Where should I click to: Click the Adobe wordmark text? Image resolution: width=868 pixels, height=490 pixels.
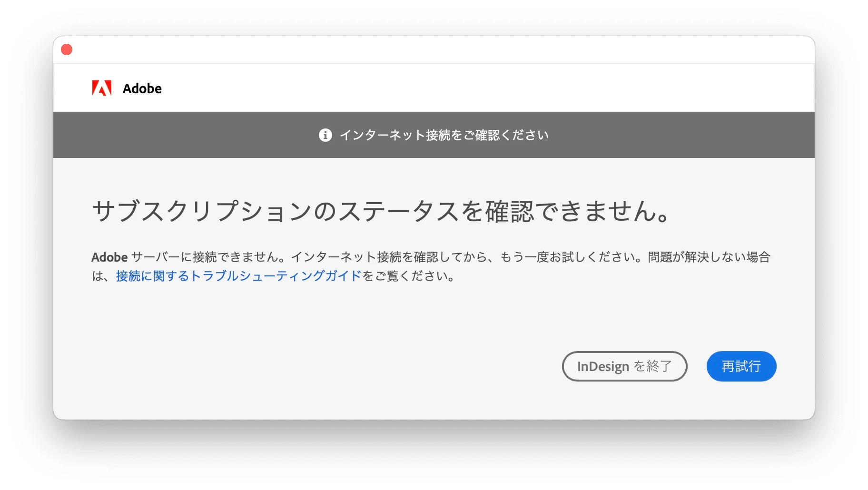pos(142,88)
